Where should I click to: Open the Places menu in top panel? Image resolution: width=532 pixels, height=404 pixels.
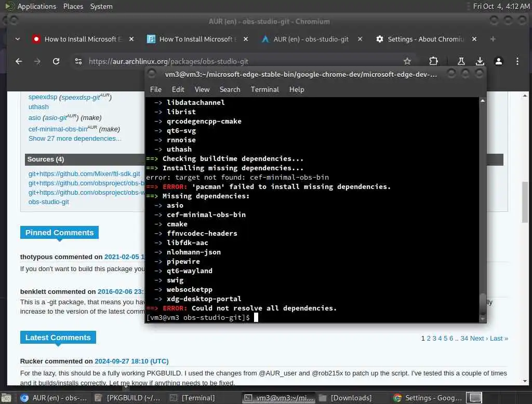pyautogui.click(x=73, y=6)
